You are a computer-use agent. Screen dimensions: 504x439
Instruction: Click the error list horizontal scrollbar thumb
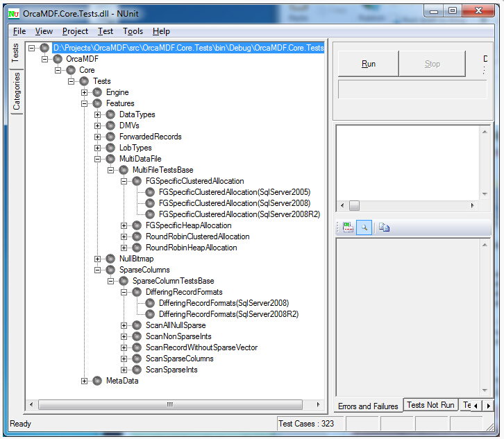354,205
